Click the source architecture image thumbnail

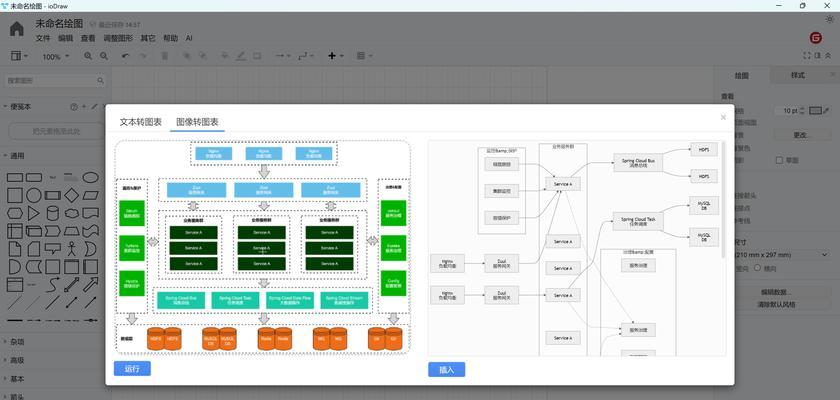262,247
